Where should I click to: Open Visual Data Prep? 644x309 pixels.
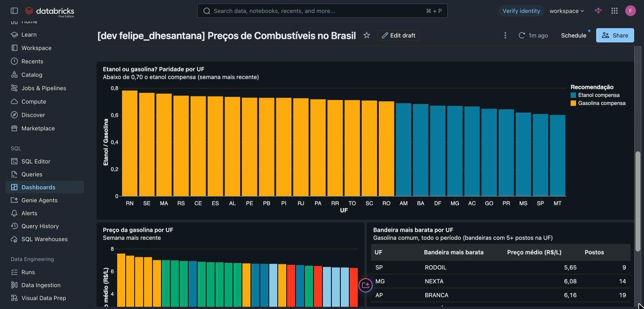point(43,298)
